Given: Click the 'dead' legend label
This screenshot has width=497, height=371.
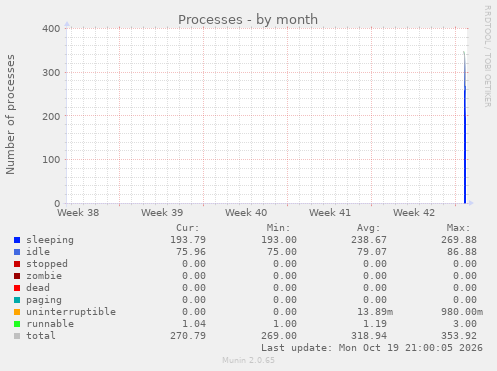Looking at the screenshot, I should coord(38,287).
